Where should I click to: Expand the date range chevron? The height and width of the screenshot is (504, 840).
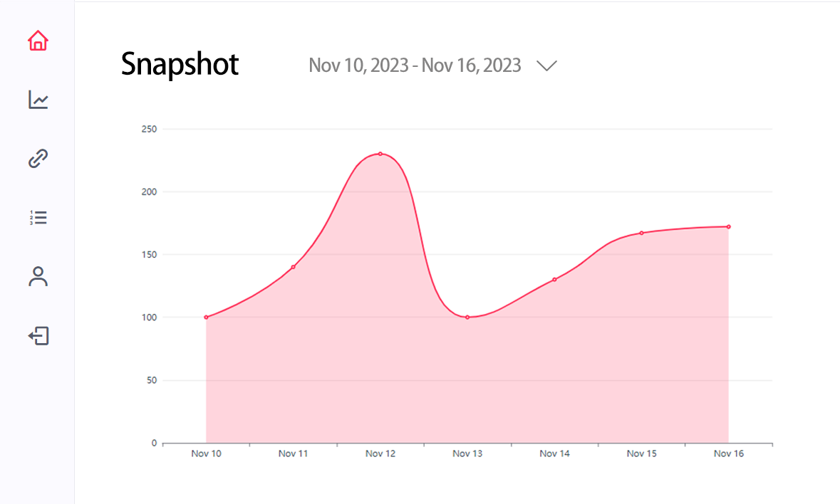pos(546,65)
